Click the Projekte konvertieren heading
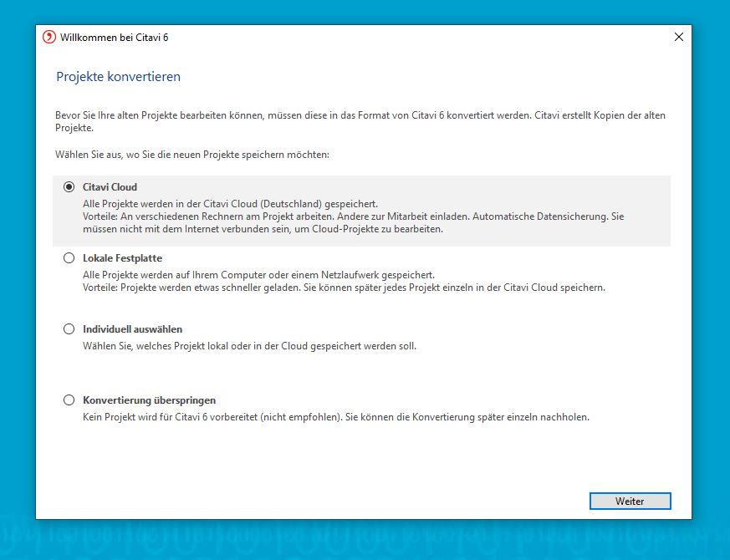This screenshot has width=730, height=560. (x=118, y=77)
